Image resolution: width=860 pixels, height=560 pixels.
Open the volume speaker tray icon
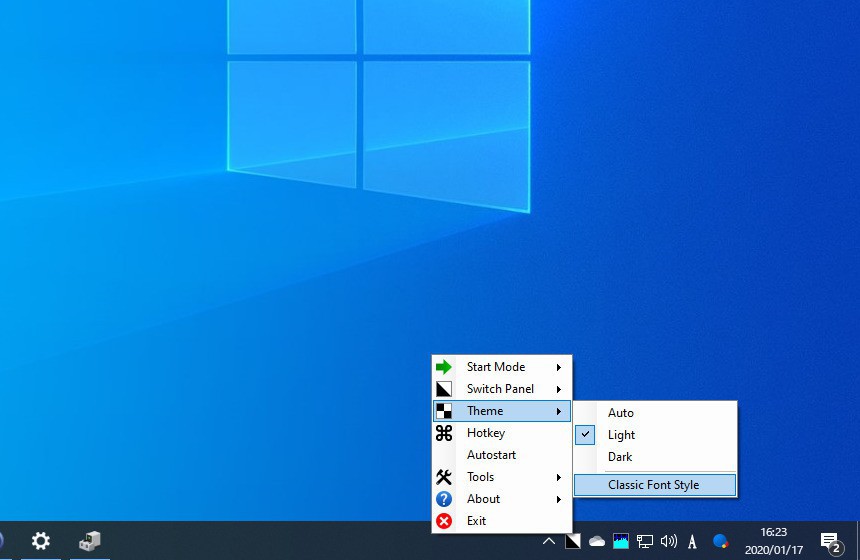669,541
